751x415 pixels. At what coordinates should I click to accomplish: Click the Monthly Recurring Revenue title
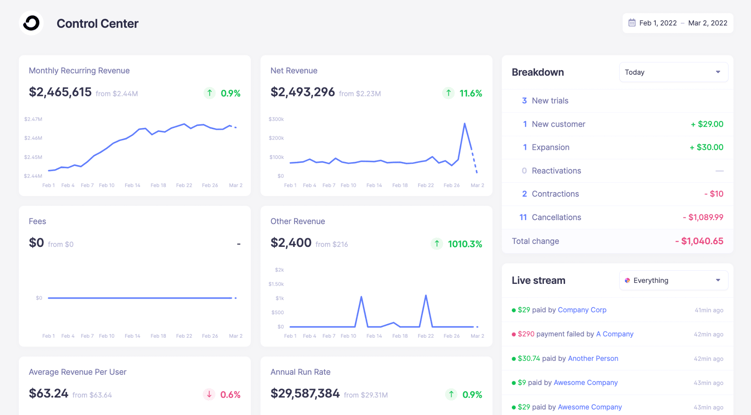[x=79, y=70]
